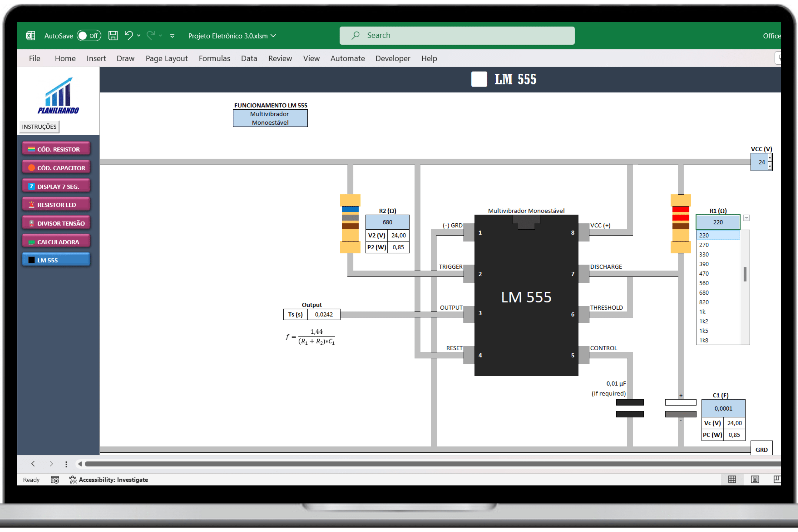Screen dimensions: 798x532
Task: Select the R2 (Ω) 680 value cell
Action: pyautogui.click(x=387, y=222)
